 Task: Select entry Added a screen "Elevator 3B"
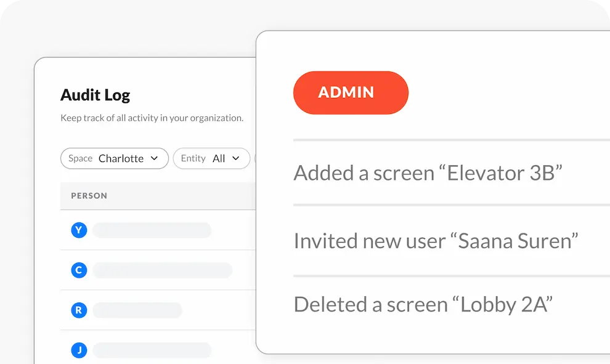click(428, 173)
